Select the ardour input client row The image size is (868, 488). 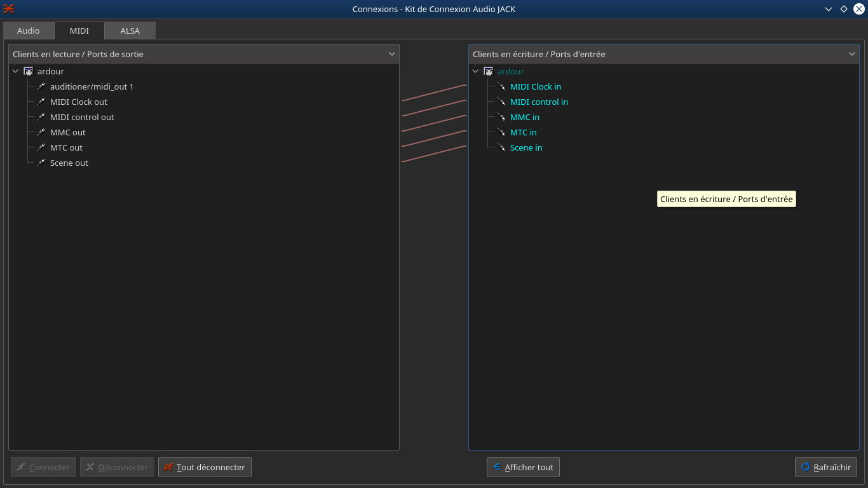[x=664, y=71]
